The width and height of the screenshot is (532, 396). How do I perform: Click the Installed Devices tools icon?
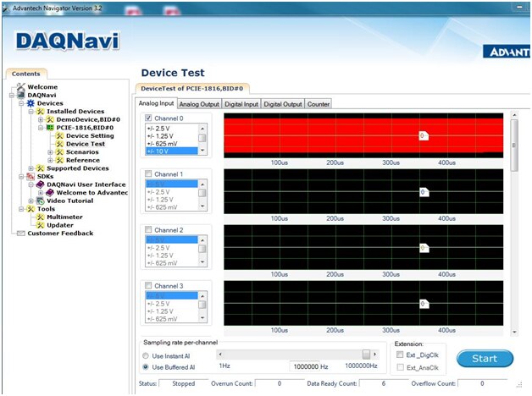[41, 112]
